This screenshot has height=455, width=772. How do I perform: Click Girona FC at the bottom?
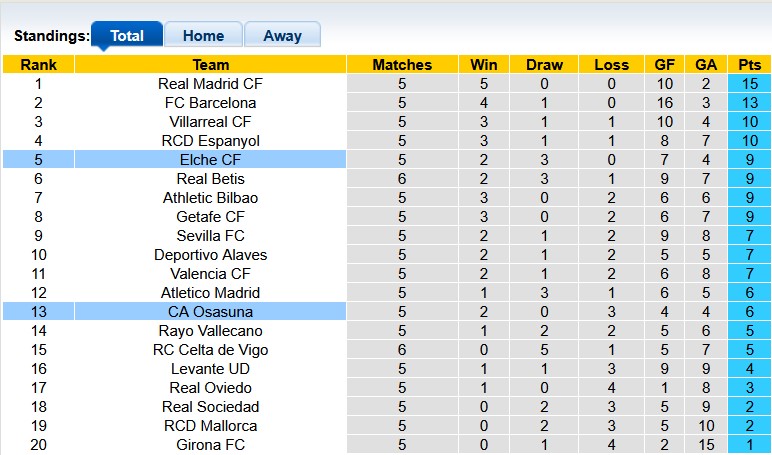(x=210, y=445)
